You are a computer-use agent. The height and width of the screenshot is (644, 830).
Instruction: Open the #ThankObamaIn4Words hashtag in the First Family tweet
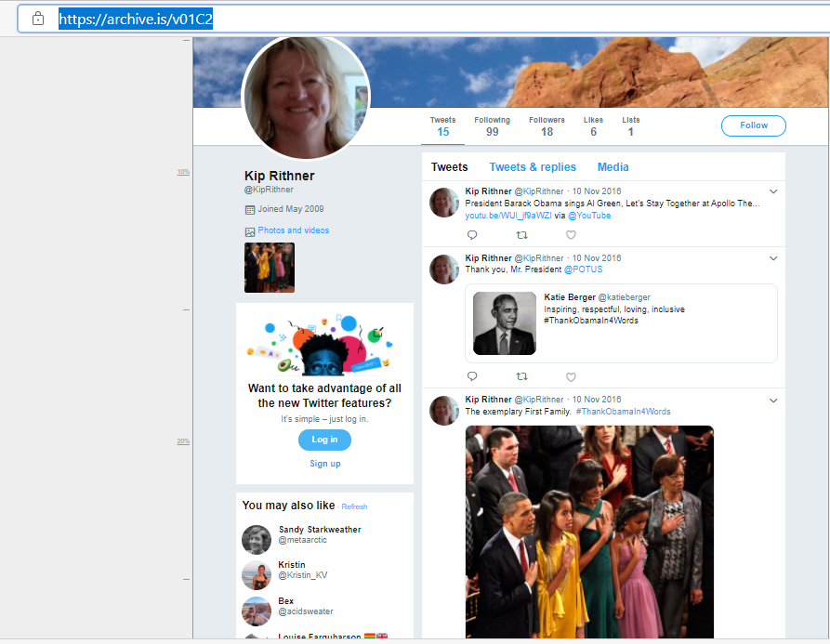(x=623, y=412)
